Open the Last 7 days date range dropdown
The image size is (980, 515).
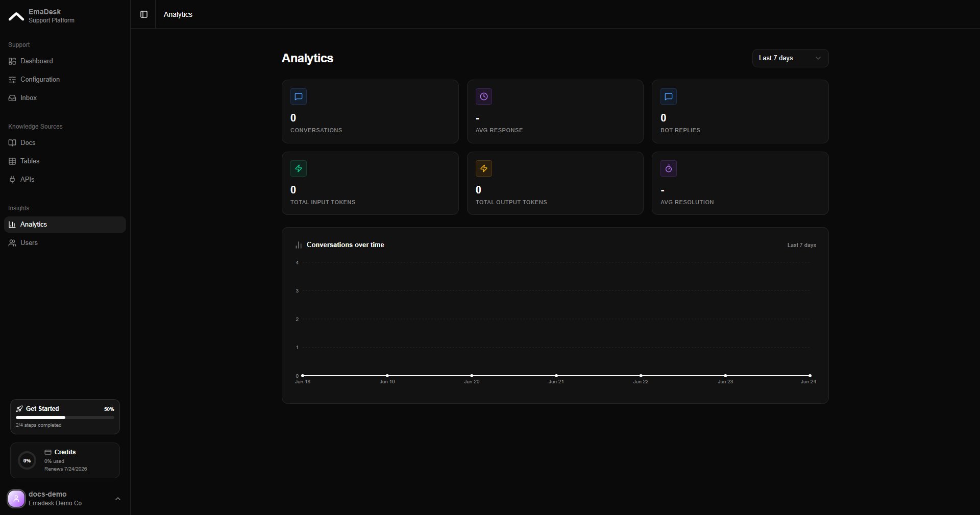pyautogui.click(x=790, y=58)
